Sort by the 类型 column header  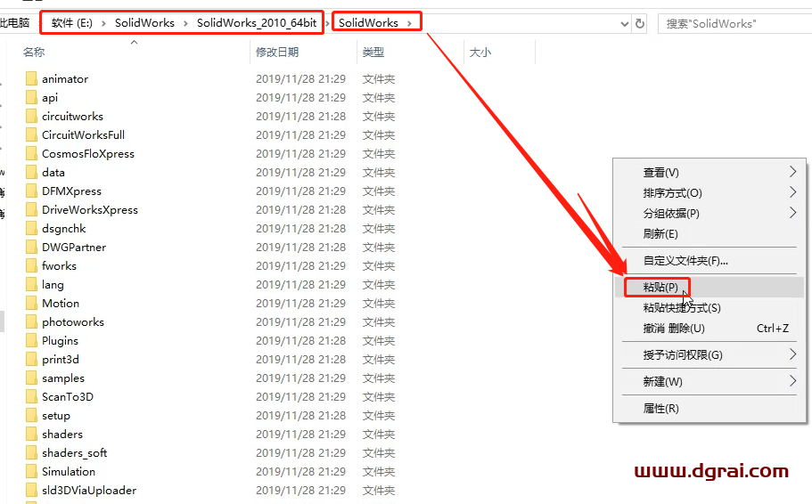(373, 53)
